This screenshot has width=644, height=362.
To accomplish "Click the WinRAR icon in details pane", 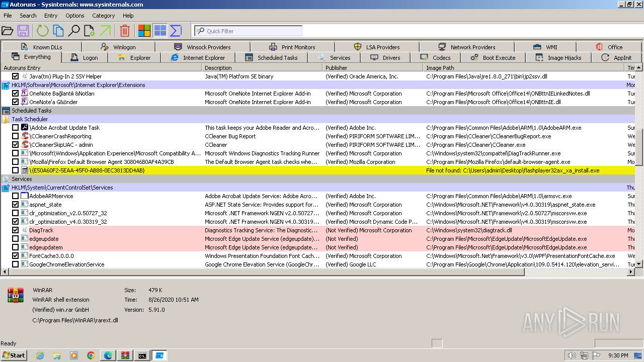I will coord(16,295).
